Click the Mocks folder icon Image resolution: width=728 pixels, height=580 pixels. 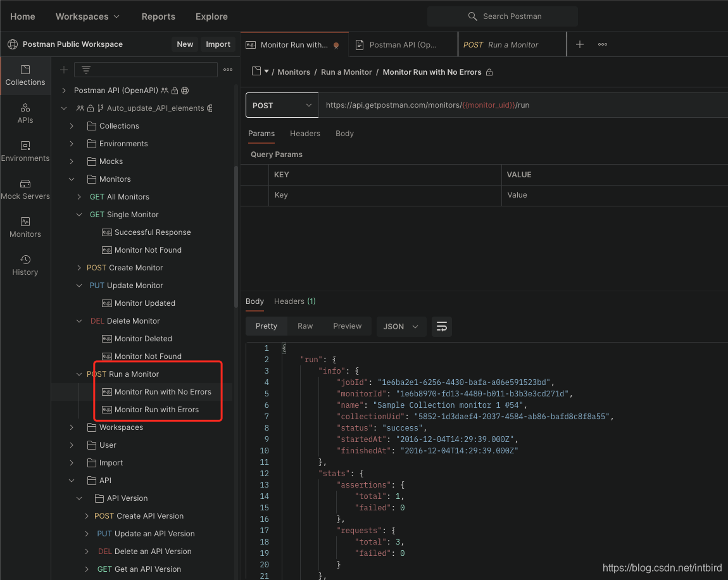(91, 161)
